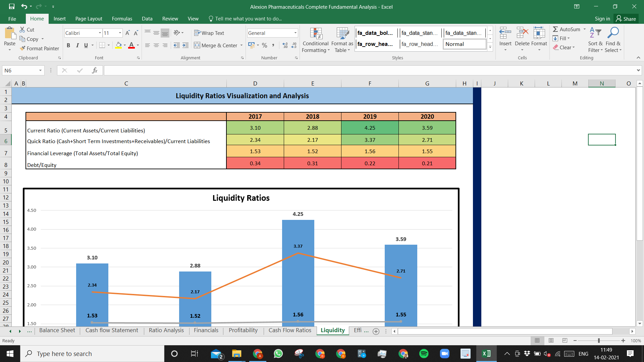Click the Fill button
Image resolution: width=644 pixels, height=362 pixels.
(x=561, y=38)
